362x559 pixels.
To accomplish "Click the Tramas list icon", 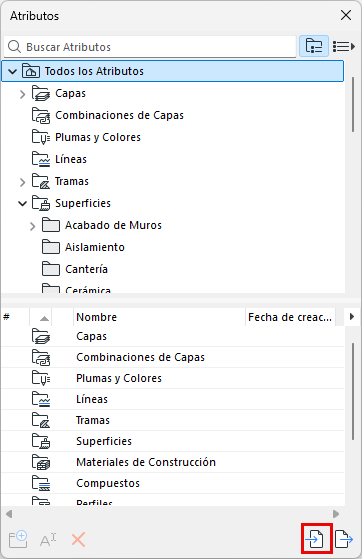I will click(x=41, y=420).
